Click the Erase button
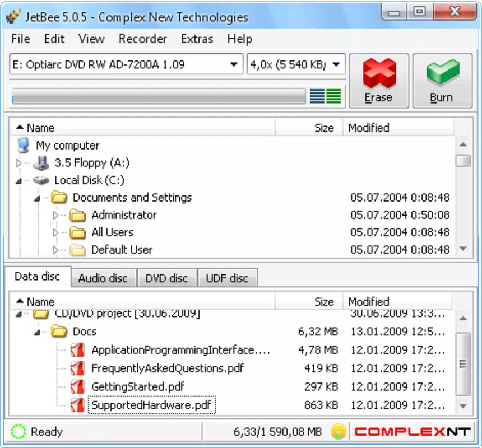The image size is (482, 448). 379,81
